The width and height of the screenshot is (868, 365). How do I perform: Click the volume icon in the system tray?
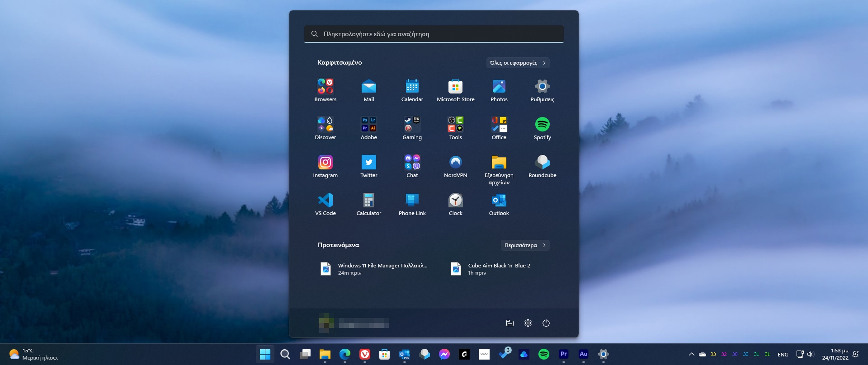pyautogui.click(x=810, y=354)
